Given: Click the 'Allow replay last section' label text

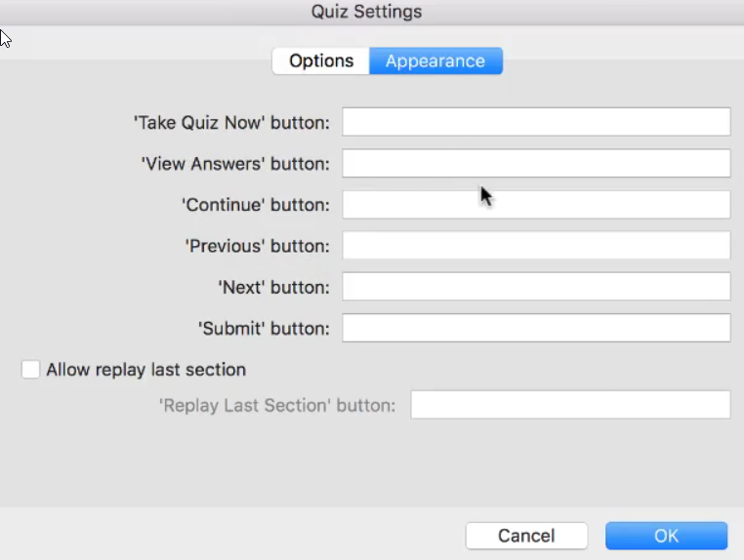Looking at the screenshot, I should (146, 370).
